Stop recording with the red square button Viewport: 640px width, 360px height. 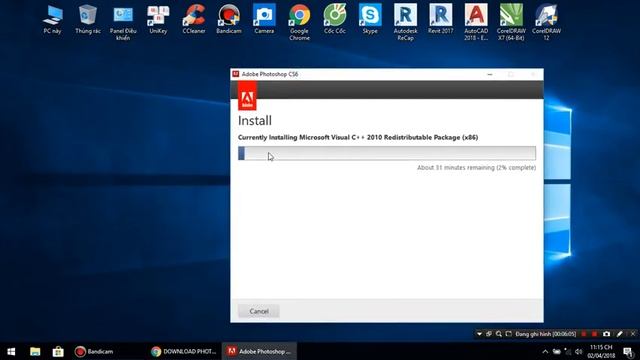pyautogui.click(x=594, y=334)
